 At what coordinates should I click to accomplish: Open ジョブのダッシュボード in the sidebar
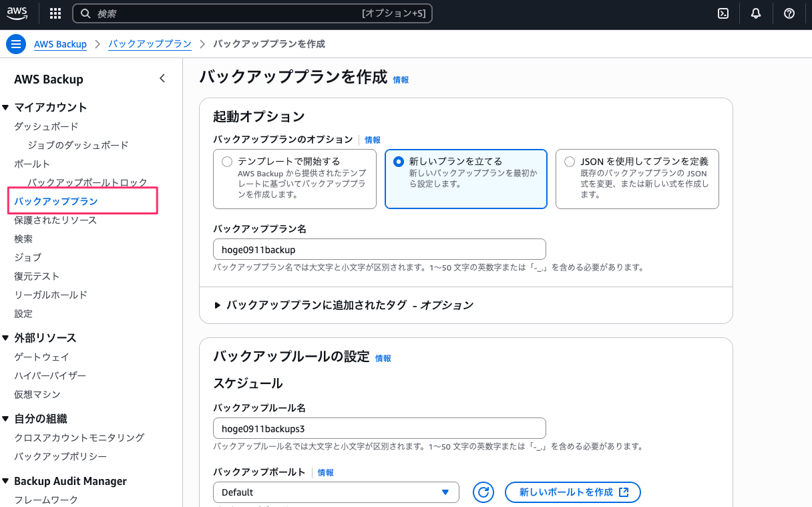pos(78,145)
